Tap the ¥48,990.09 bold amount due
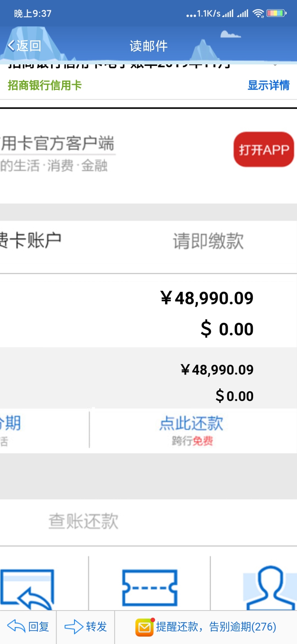The width and height of the screenshot is (297, 644). pyautogui.click(x=207, y=298)
